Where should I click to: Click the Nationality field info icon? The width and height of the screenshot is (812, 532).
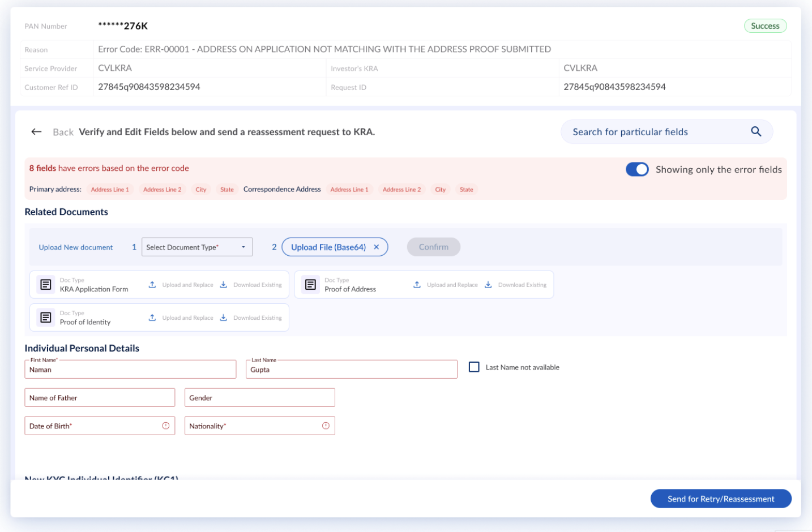coord(326,426)
